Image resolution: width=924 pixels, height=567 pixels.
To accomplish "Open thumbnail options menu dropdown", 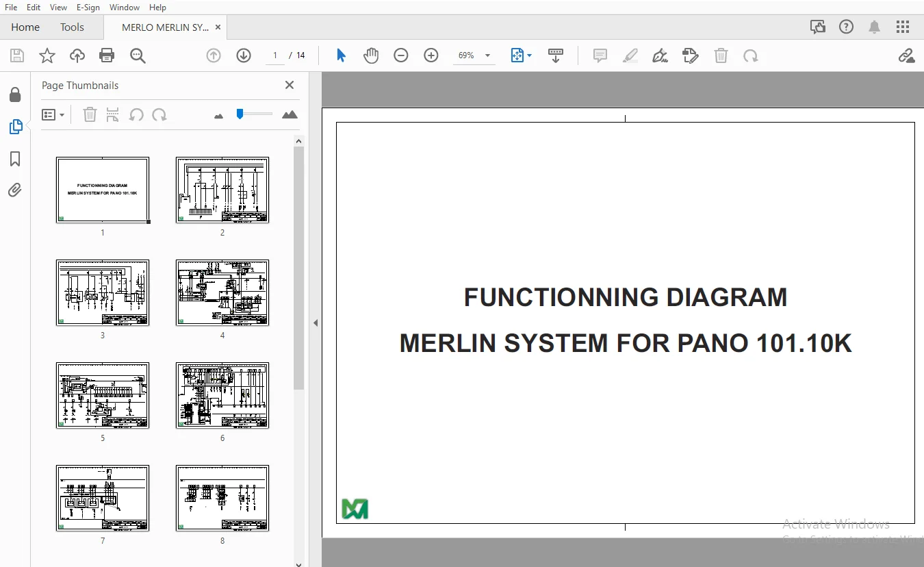I will click(53, 115).
